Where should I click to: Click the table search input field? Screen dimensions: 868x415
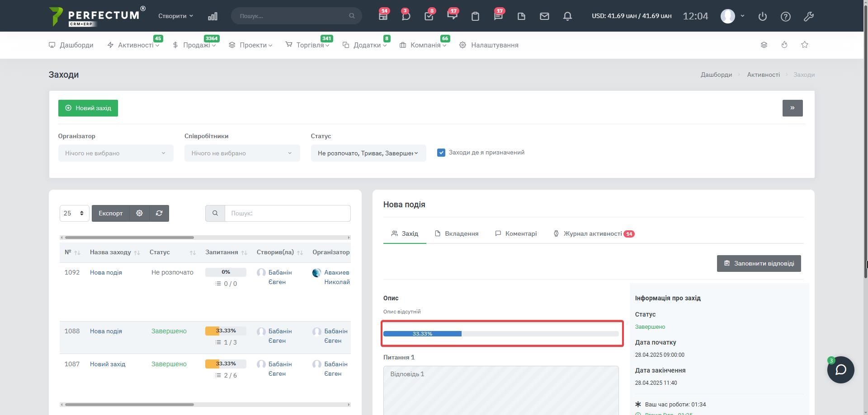tap(288, 213)
